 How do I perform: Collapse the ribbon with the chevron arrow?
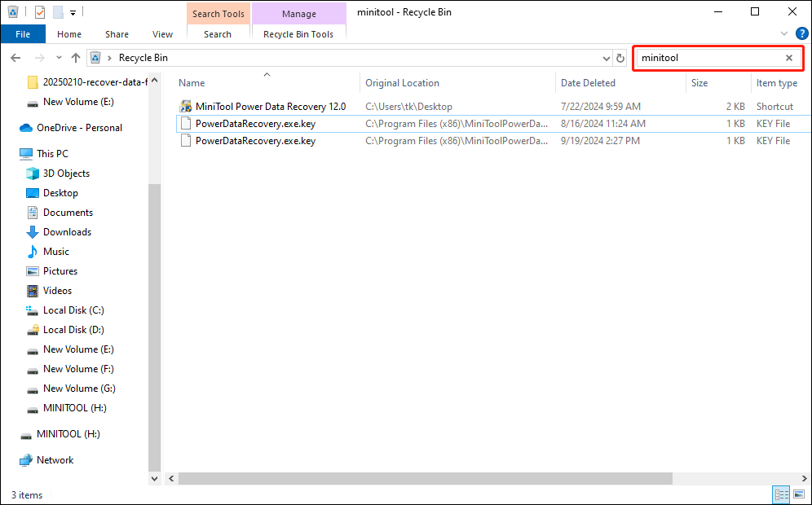pos(783,33)
